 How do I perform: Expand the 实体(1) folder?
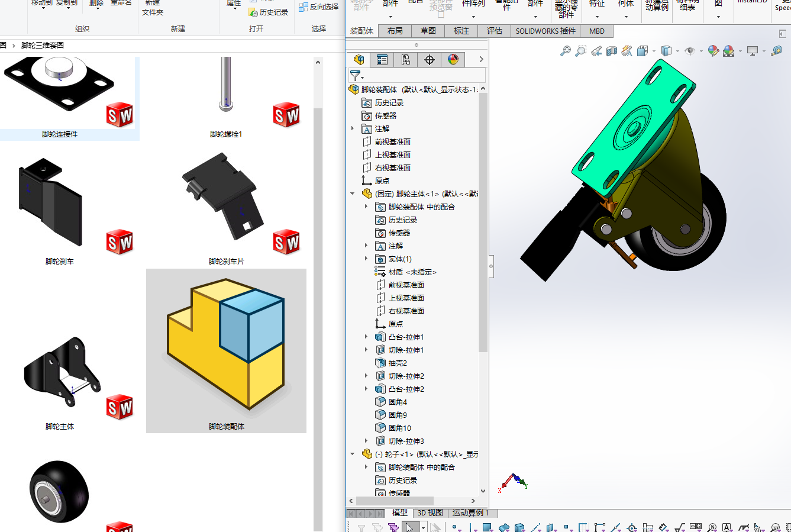[366, 259]
